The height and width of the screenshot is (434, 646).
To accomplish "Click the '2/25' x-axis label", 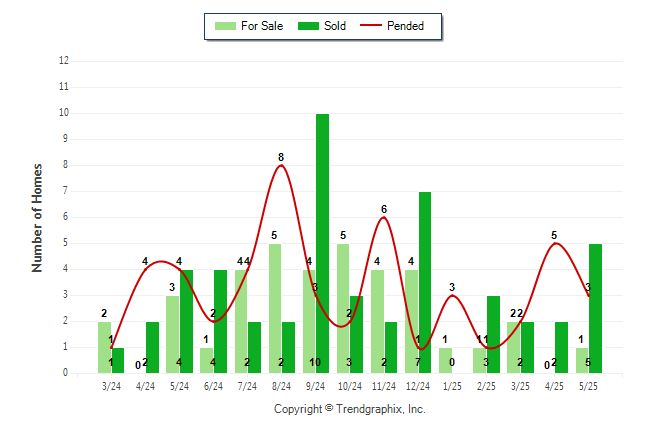I will click(x=486, y=386).
